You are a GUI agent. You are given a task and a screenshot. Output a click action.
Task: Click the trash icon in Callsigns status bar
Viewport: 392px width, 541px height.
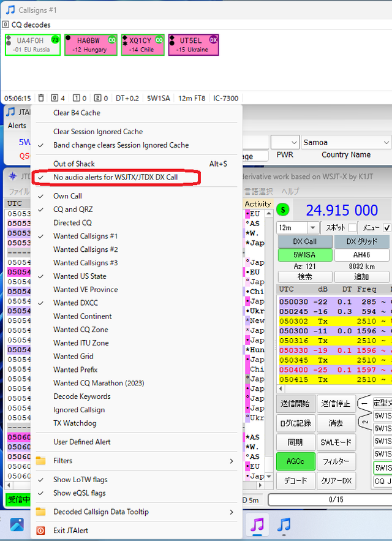[41, 98]
